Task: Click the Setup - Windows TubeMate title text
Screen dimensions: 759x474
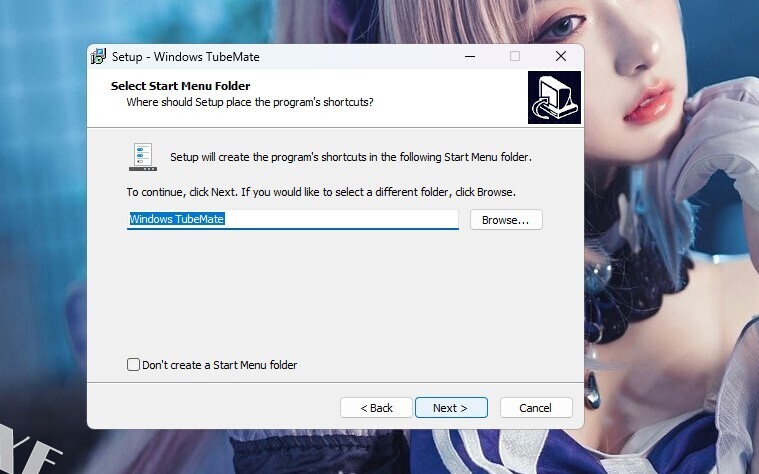Action: [185, 57]
